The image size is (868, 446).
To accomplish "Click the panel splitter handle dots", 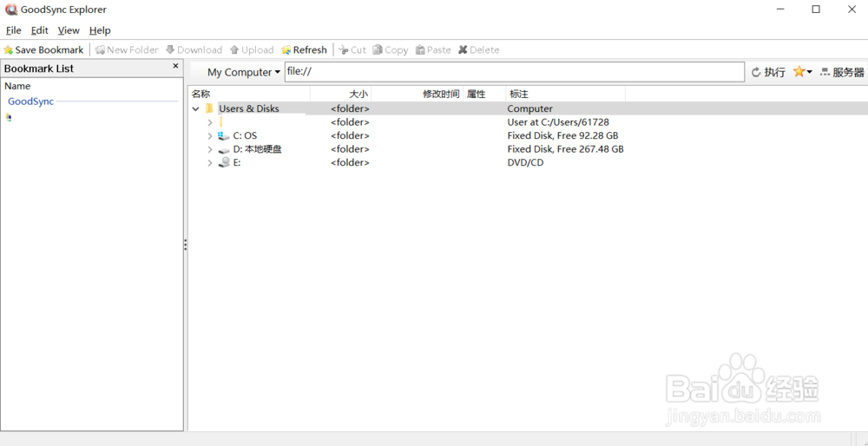I will [186, 245].
